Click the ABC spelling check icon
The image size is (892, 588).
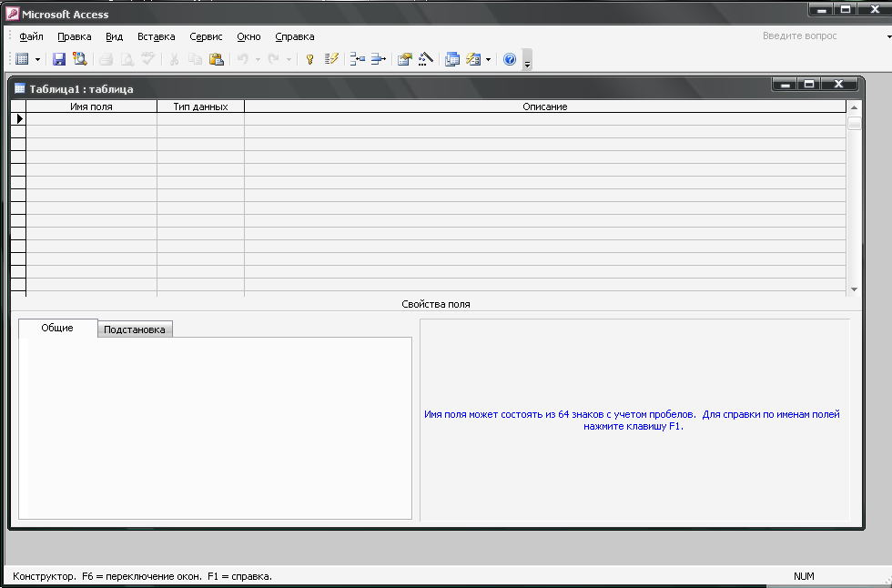coord(147,58)
